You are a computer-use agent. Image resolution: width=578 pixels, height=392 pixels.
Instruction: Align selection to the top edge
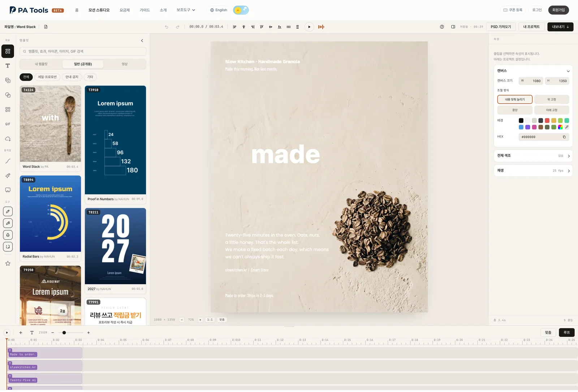click(262, 27)
